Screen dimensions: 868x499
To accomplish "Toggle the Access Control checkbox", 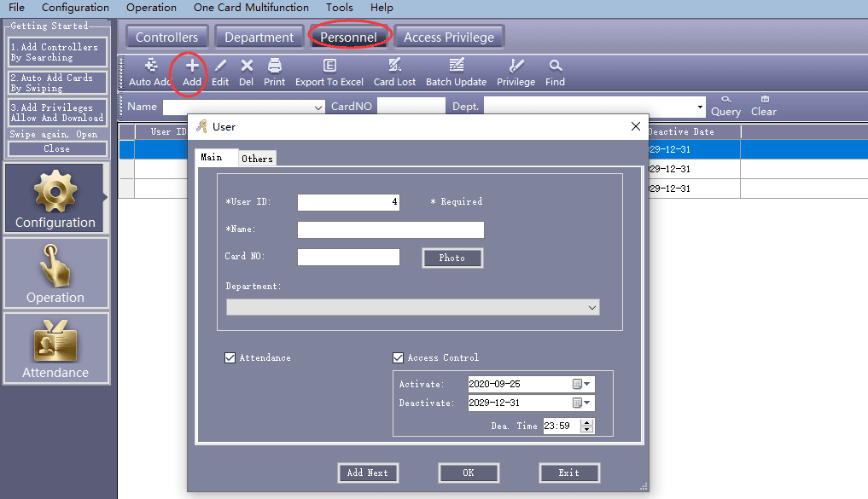I will [x=398, y=358].
